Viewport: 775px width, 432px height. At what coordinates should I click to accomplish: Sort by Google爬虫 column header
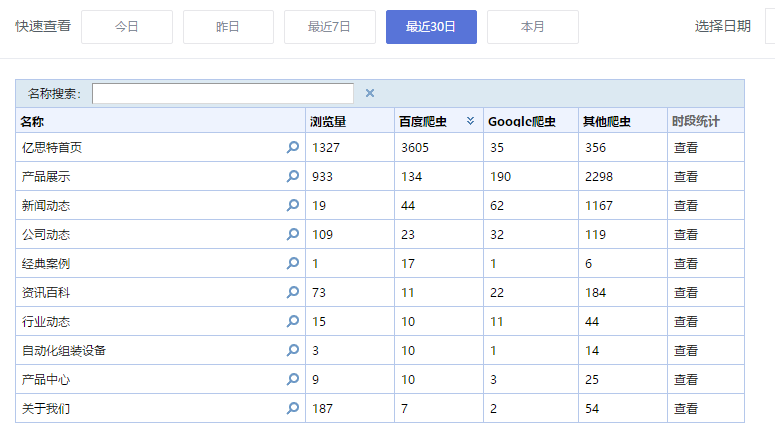click(521, 122)
